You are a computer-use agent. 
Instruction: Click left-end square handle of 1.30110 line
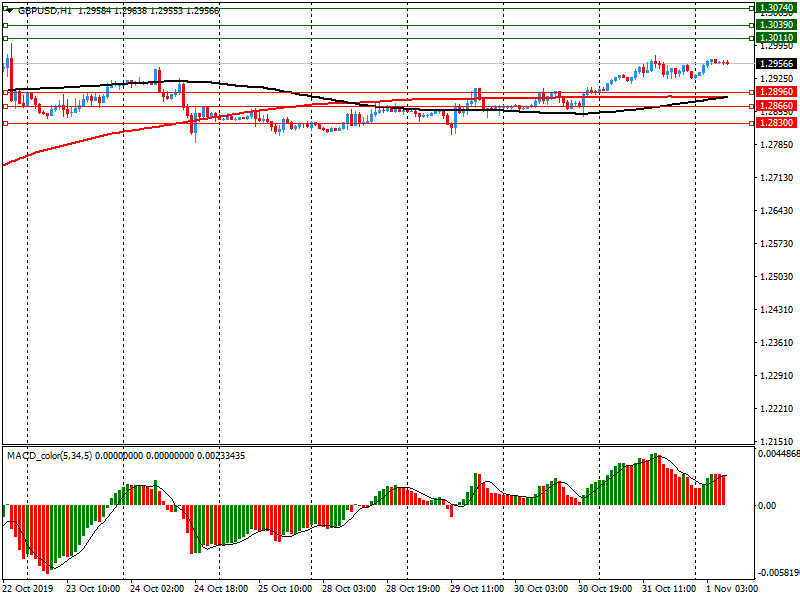tap(5, 38)
